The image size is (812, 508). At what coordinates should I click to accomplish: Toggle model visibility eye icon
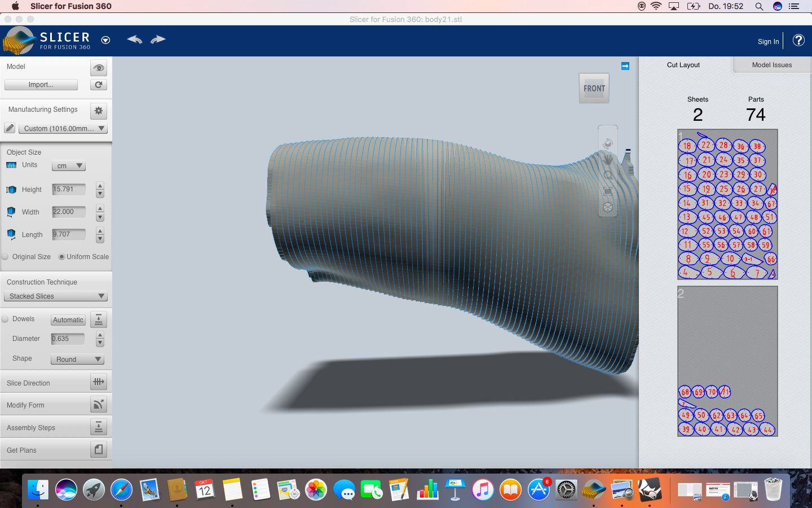tap(98, 68)
